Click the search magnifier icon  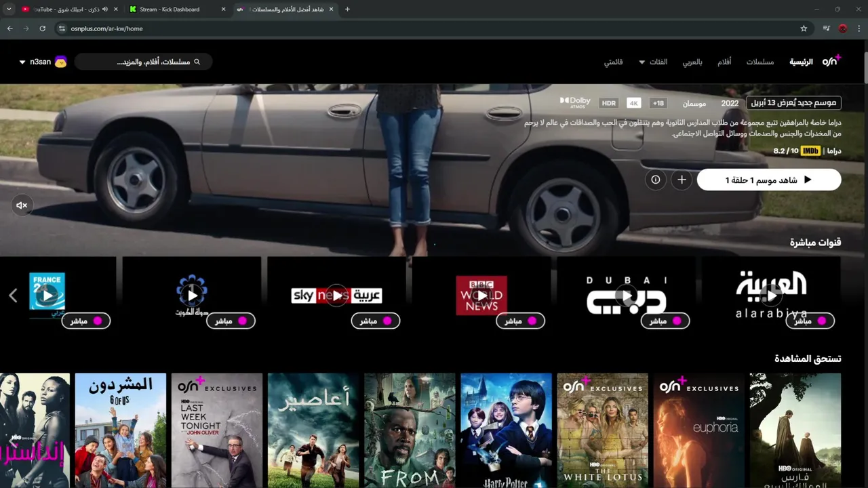tap(197, 62)
